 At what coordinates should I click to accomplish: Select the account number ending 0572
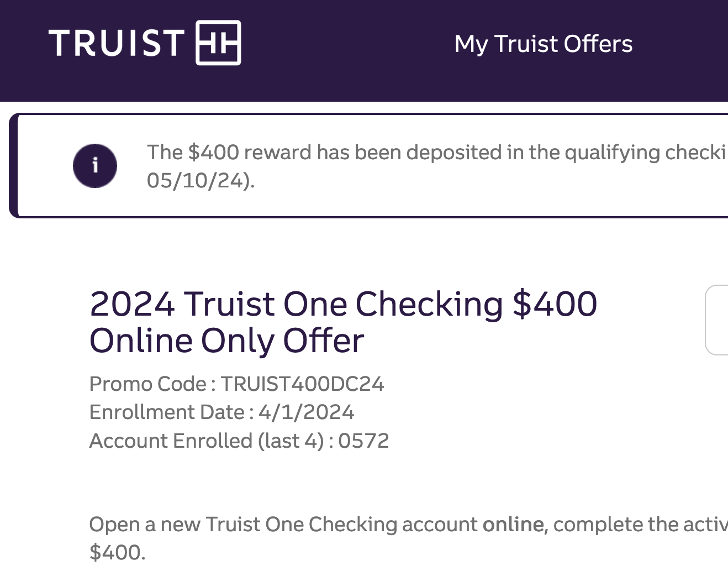pyautogui.click(x=363, y=441)
